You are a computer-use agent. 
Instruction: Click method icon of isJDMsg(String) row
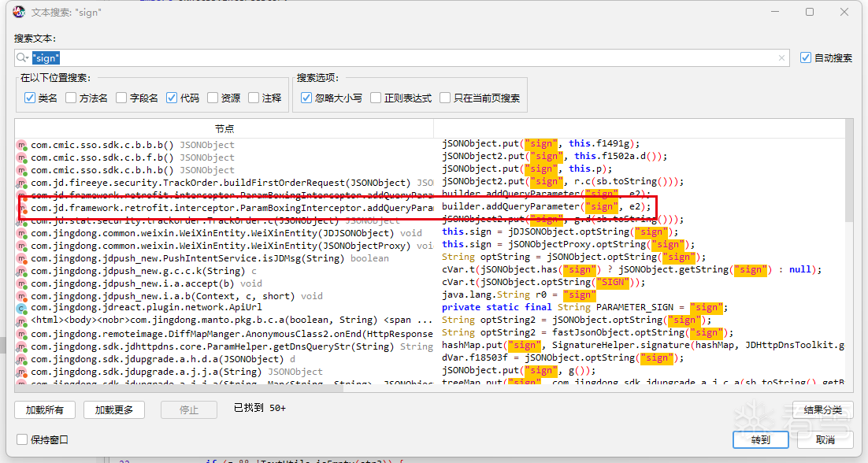[21, 259]
